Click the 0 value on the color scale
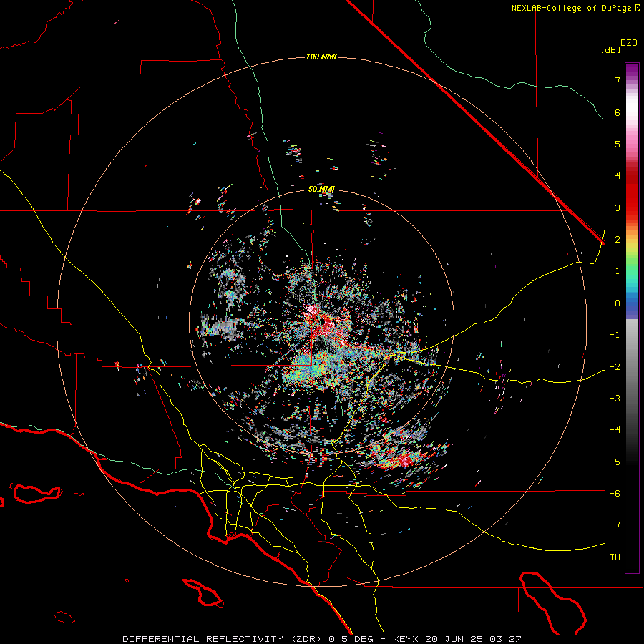This screenshot has width=644, height=644. pyautogui.click(x=618, y=303)
